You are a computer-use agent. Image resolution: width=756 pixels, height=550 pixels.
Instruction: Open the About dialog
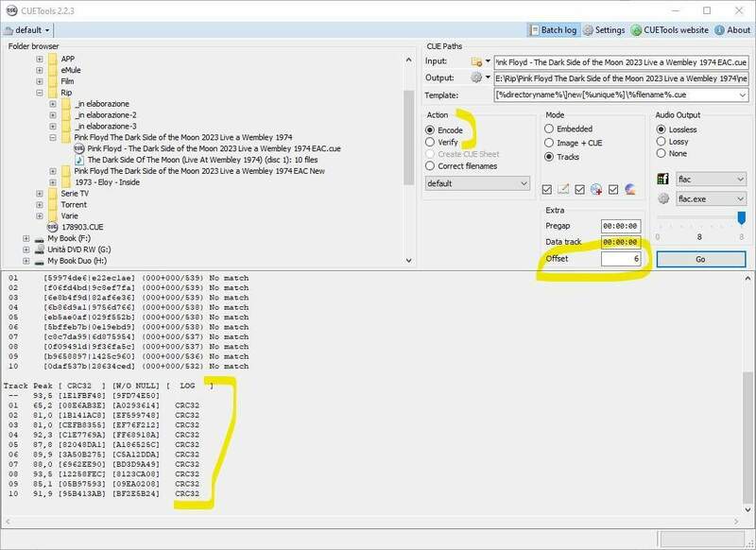731,29
